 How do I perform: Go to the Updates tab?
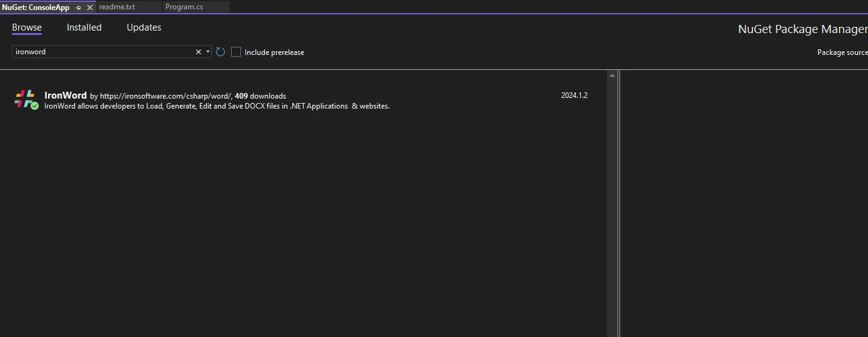(144, 27)
